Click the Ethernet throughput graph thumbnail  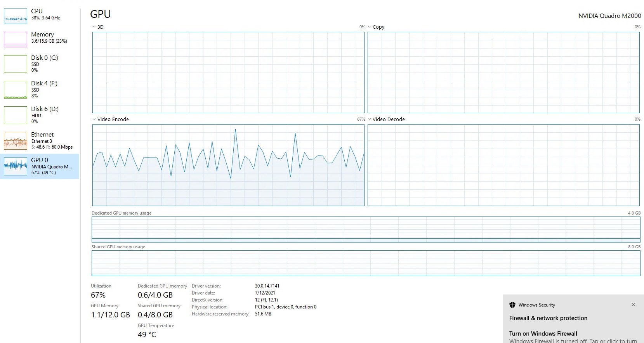click(x=16, y=141)
